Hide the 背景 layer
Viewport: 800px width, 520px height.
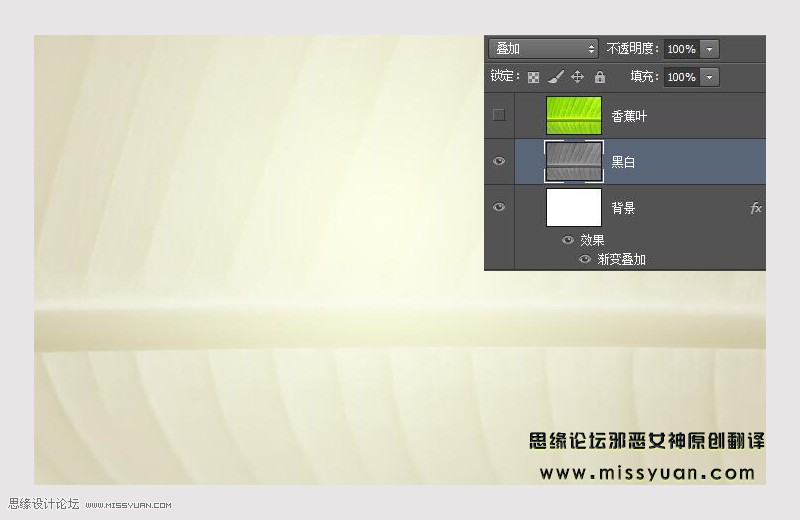click(x=499, y=207)
